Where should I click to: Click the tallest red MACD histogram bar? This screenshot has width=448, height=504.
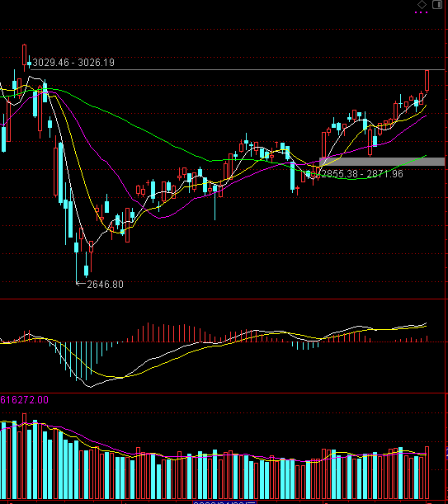pyautogui.click(x=148, y=332)
